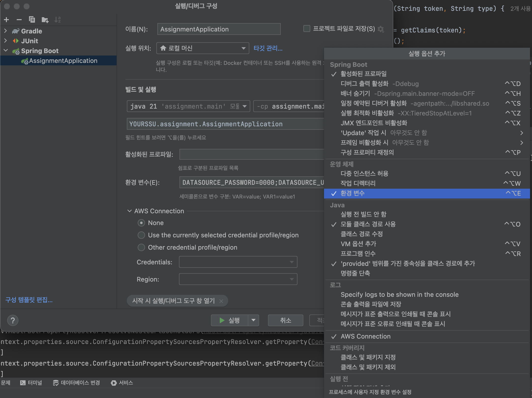
Task: Open the 로컬 머신 run target dropdown
Action: [x=203, y=48]
